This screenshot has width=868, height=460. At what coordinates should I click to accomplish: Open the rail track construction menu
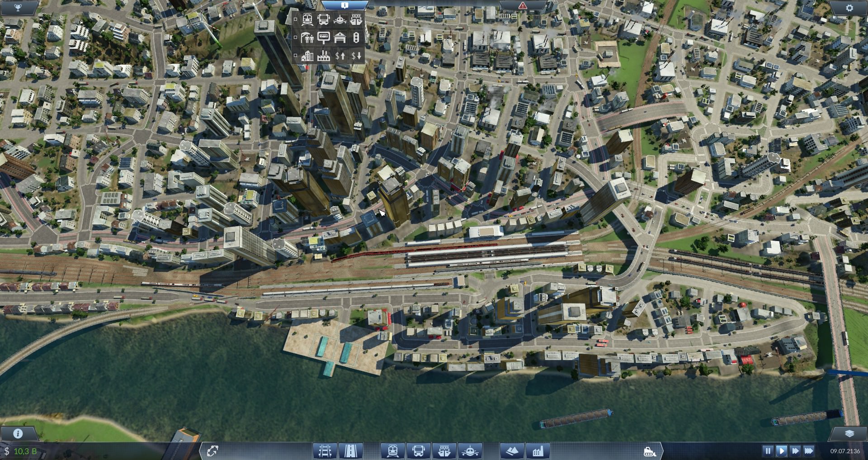pos(325,451)
